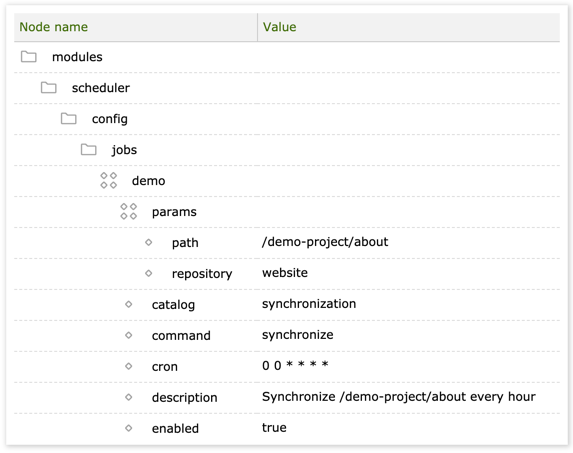
Task: Click the property diamond icon for catalog
Action: click(x=129, y=304)
